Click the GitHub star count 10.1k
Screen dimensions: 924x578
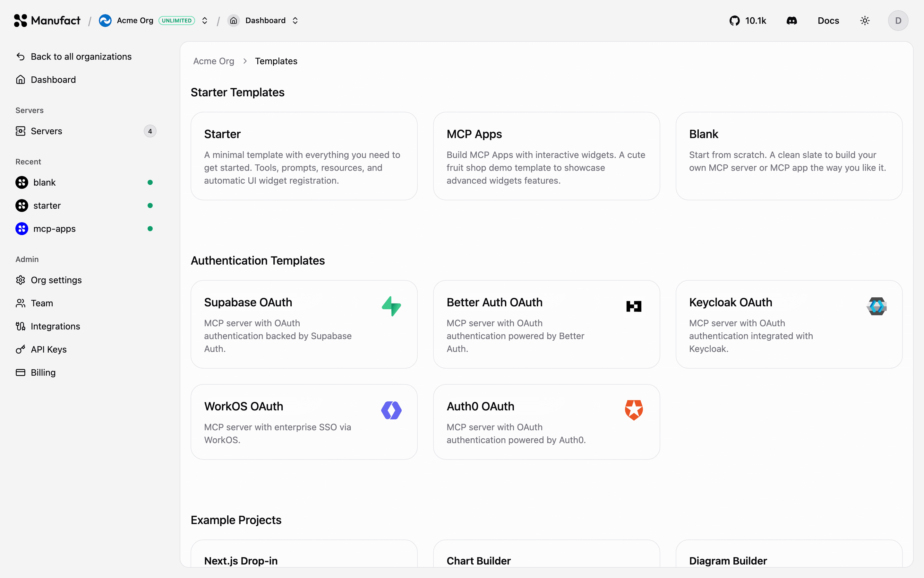click(756, 21)
